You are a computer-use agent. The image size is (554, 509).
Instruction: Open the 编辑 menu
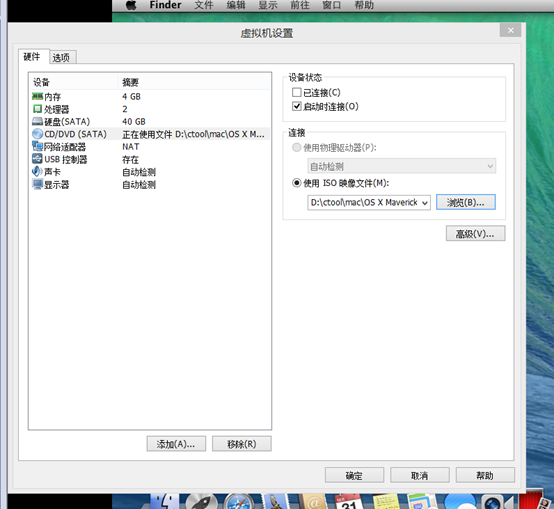[236, 5]
